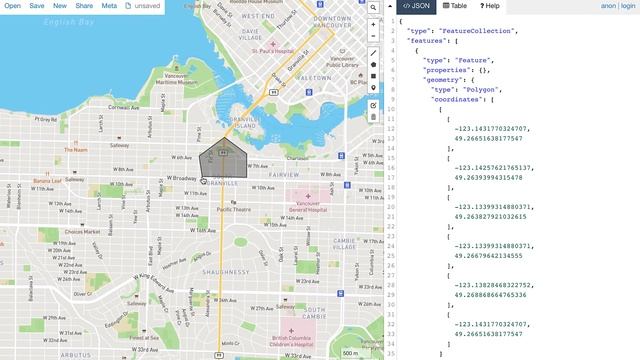Click St. Paul's Hospital cross icon
This screenshot has height=360, width=640.
273,44
